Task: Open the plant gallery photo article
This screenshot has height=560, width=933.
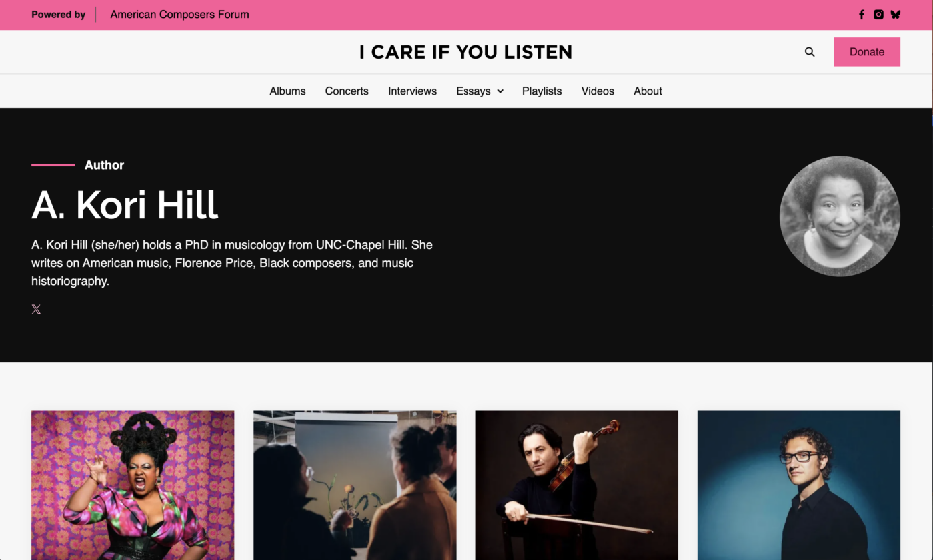Action: click(355, 485)
